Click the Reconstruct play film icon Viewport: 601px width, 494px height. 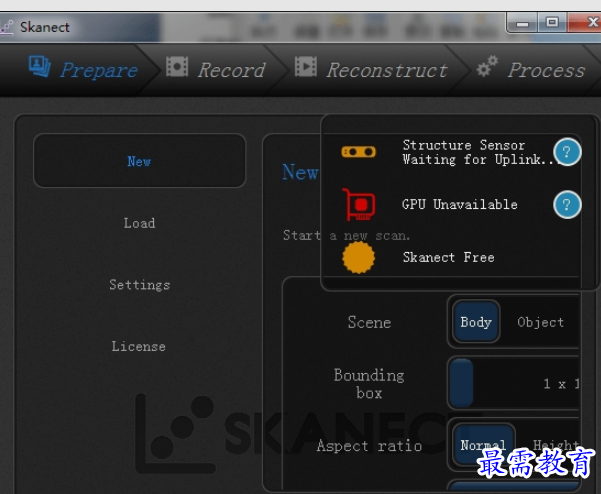(305, 66)
